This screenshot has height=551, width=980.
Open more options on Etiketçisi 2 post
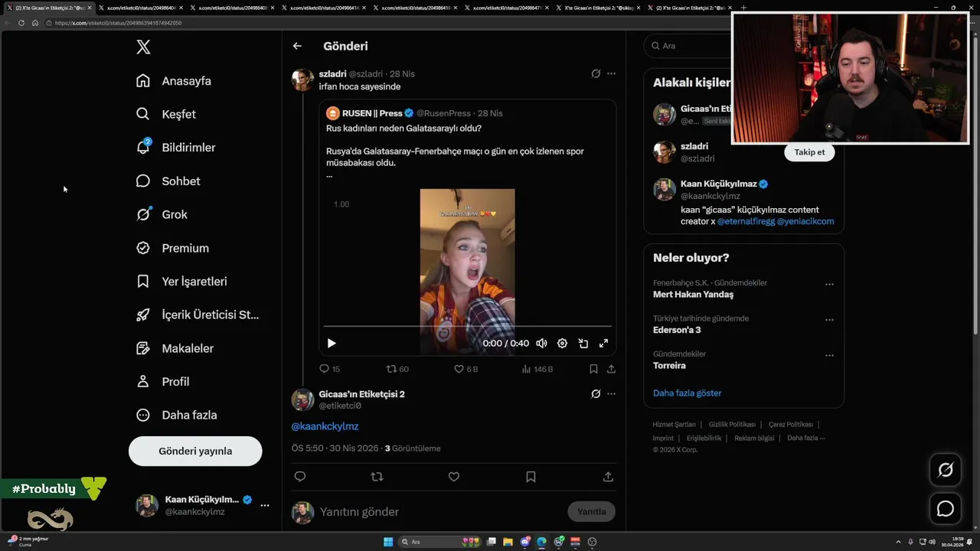coord(611,394)
